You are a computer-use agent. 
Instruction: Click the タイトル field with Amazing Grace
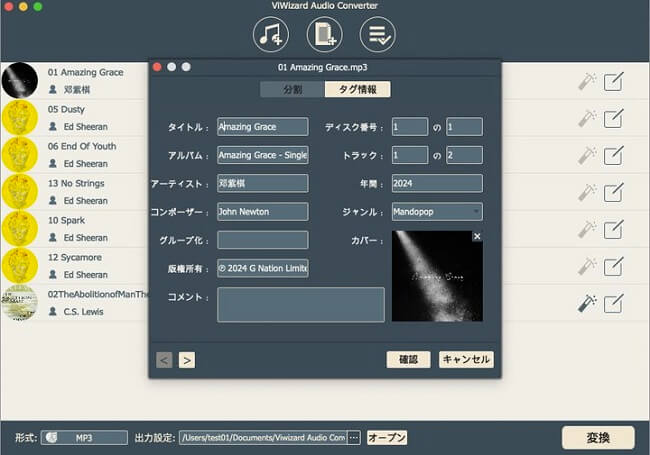[263, 127]
